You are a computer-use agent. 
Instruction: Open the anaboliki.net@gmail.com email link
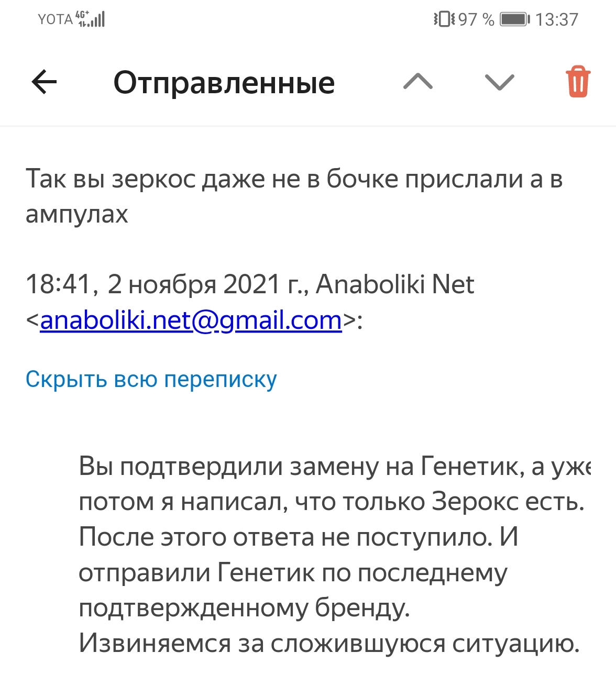pos(191,320)
